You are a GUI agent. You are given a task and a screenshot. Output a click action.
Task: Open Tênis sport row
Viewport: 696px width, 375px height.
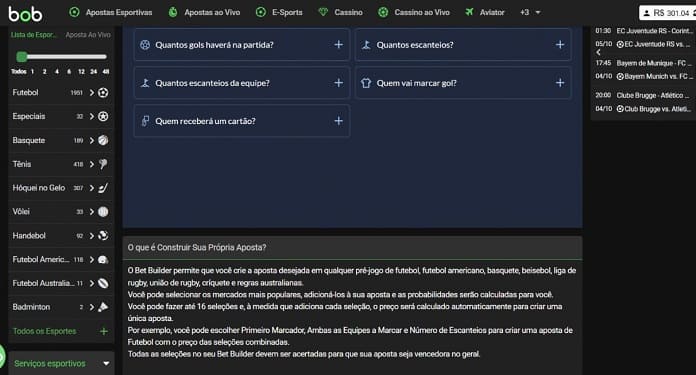tap(61, 164)
